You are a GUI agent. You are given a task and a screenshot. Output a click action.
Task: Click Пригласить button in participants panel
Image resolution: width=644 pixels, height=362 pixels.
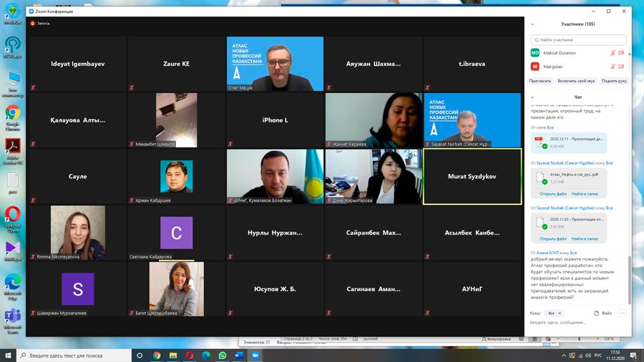pyautogui.click(x=540, y=81)
